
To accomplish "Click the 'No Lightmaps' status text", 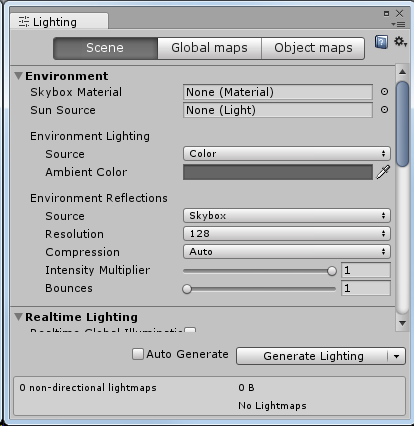I will tap(272, 406).
